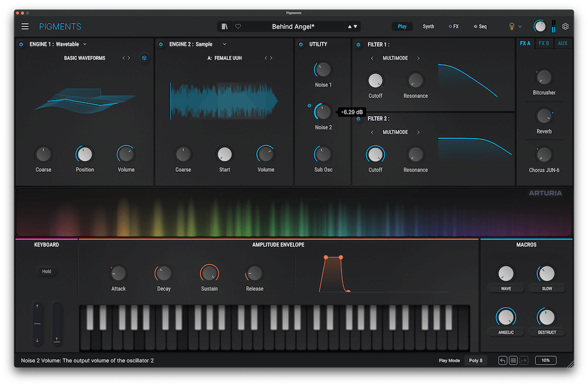Open the AUX effects tab

coord(563,44)
